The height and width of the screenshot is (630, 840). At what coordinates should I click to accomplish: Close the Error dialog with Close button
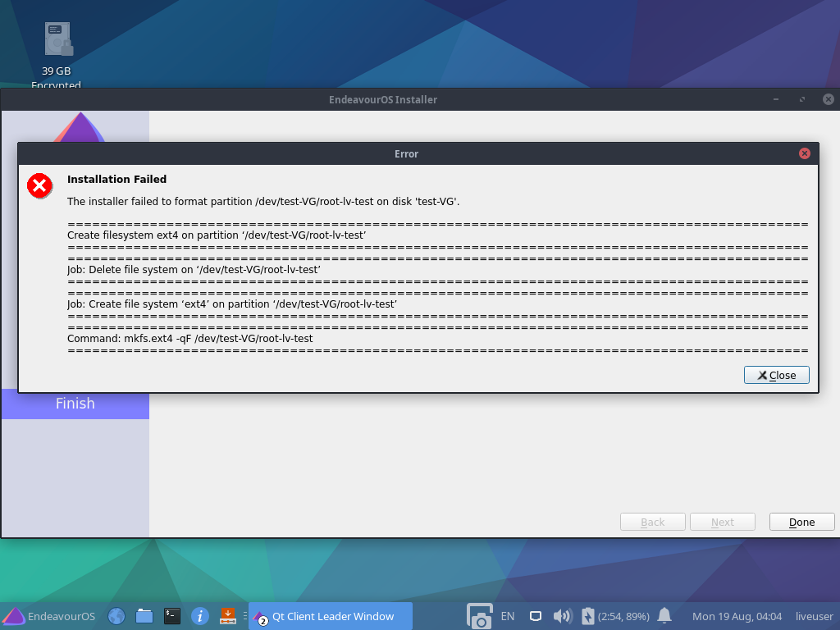click(776, 375)
